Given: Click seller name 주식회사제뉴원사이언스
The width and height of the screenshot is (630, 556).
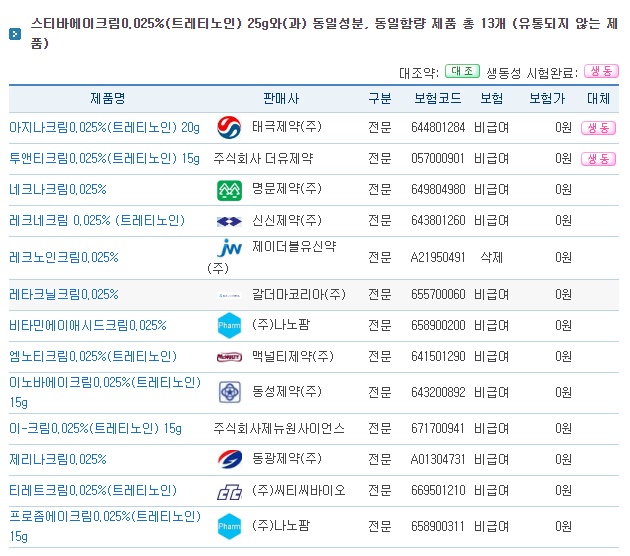Looking at the screenshot, I should pos(279,428).
